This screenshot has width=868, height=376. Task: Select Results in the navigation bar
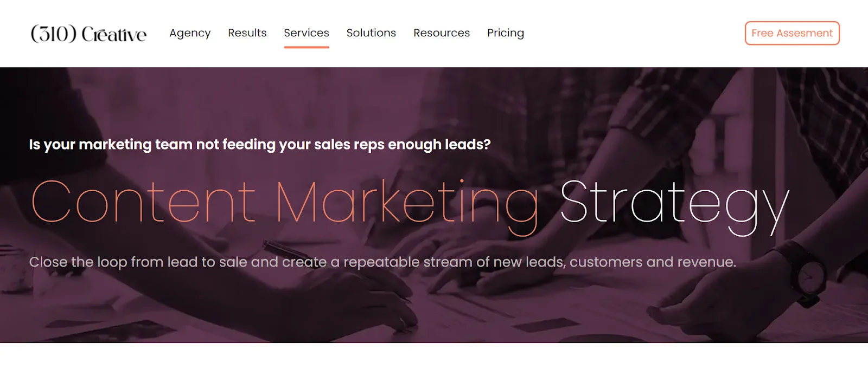(247, 33)
